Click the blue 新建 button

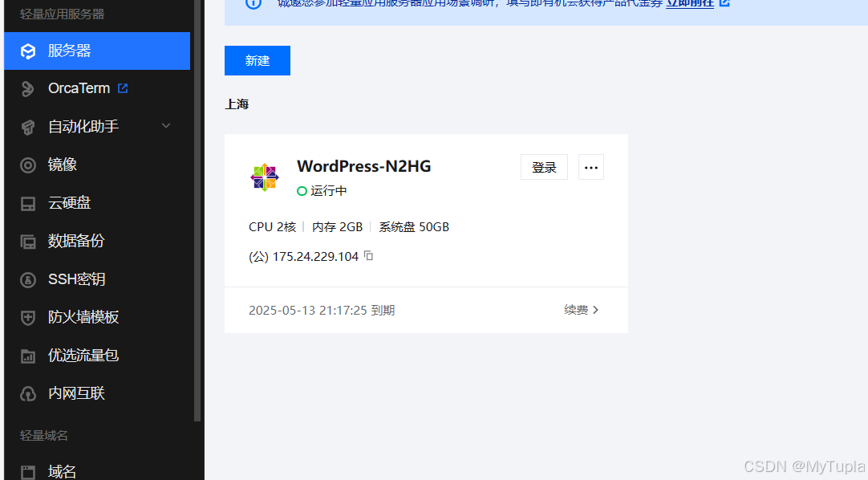point(258,60)
